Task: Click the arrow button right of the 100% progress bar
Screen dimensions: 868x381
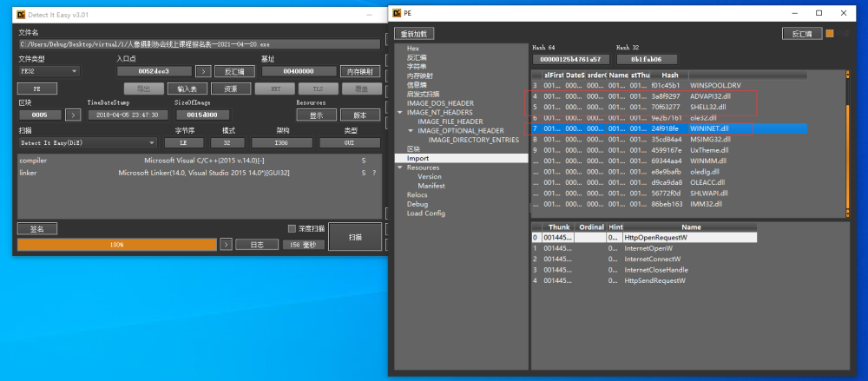Action: pos(226,244)
